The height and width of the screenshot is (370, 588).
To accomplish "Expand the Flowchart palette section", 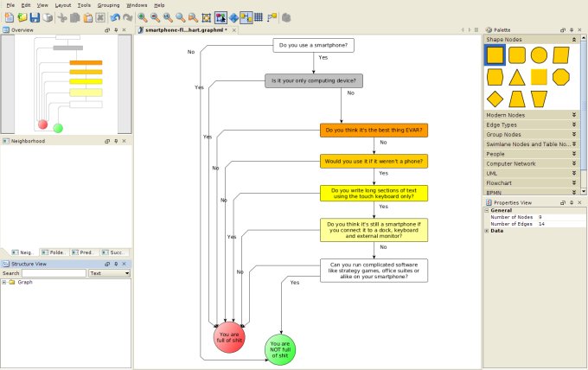I will pos(527,182).
